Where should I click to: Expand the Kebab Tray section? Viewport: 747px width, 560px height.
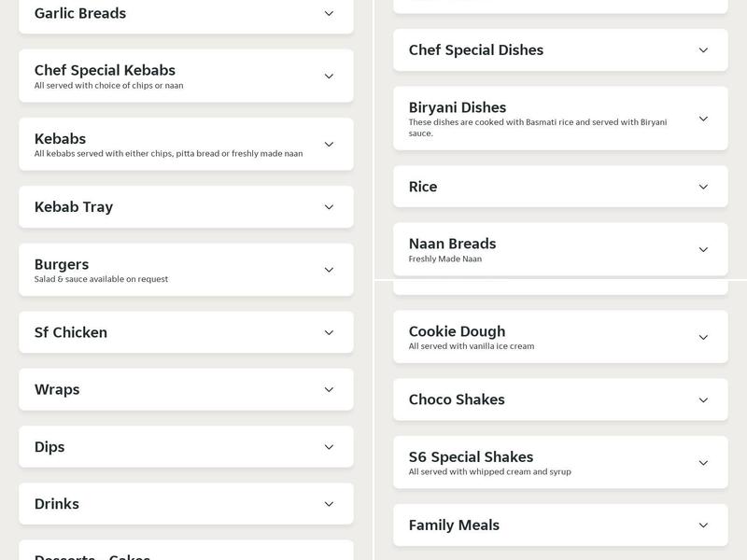coord(329,207)
